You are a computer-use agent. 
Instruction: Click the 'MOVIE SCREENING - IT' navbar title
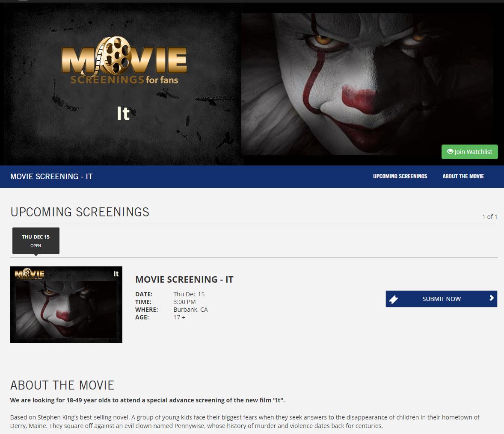51,176
